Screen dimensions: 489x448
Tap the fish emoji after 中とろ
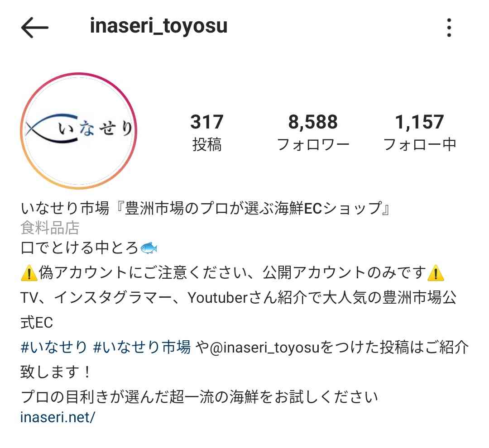coord(149,248)
